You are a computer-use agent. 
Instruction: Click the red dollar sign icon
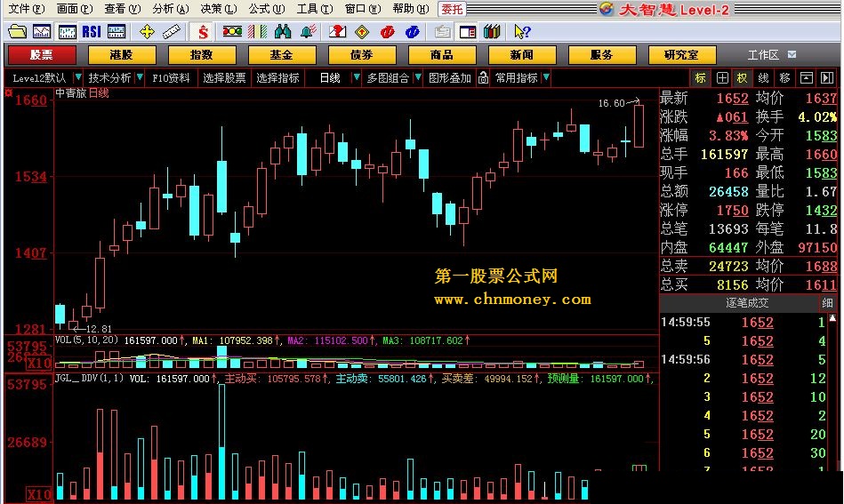pos(203,32)
